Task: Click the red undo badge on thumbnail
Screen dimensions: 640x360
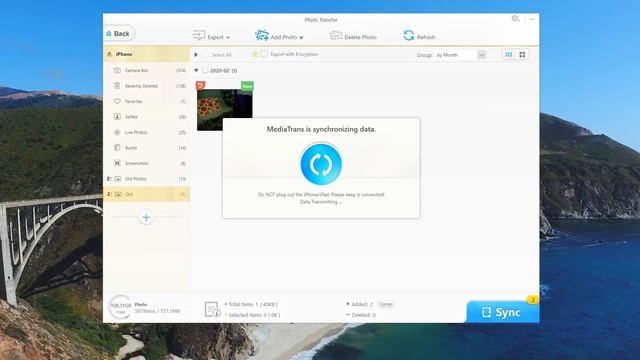Action: click(x=200, y=85)
